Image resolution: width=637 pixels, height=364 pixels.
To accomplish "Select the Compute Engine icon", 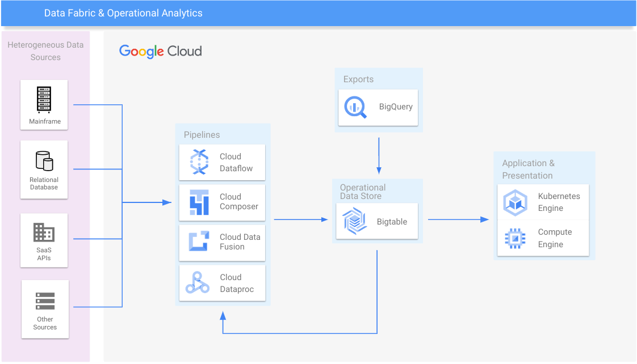I will (516, 238).
